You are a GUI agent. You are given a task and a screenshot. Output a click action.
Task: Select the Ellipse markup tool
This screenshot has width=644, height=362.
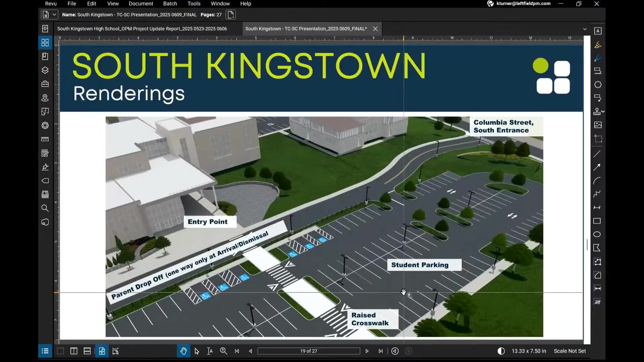[597, 234]
